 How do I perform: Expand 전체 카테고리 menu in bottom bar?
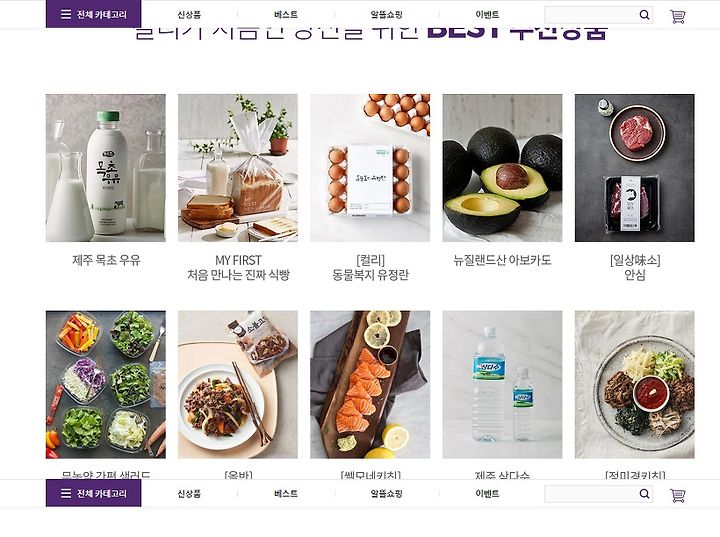click(94, 493)
